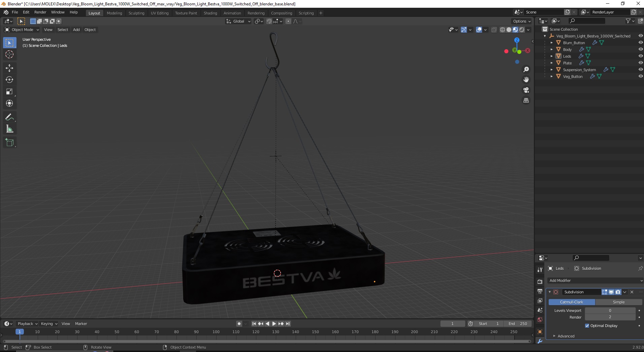Open the World properties tab icon
Viewport: 644px width, 352px height.
coord(540,320)
